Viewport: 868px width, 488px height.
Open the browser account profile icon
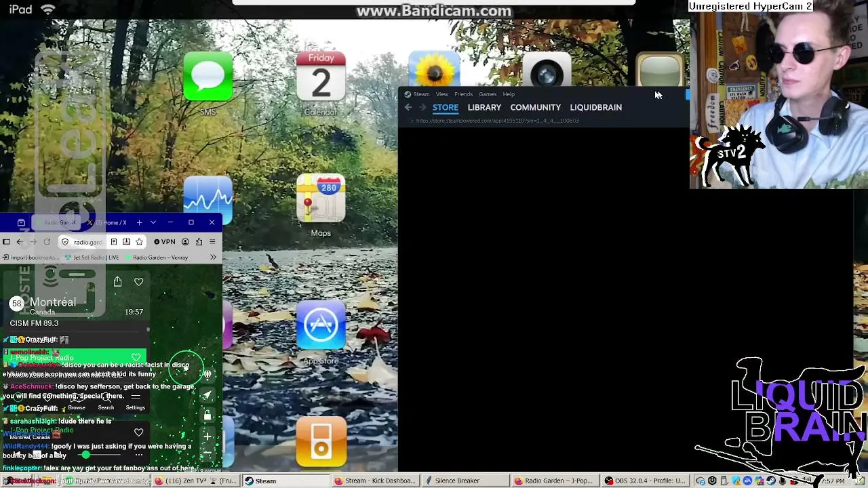click(x=185, y=242)
